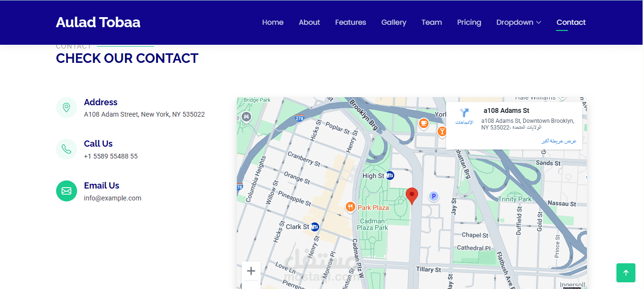
Task: Click the Tillary St map label
Action: point(429,269)
